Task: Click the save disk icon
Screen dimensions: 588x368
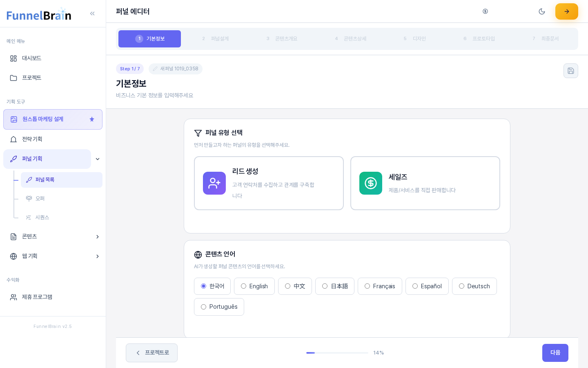Action: tap(571, 71)
